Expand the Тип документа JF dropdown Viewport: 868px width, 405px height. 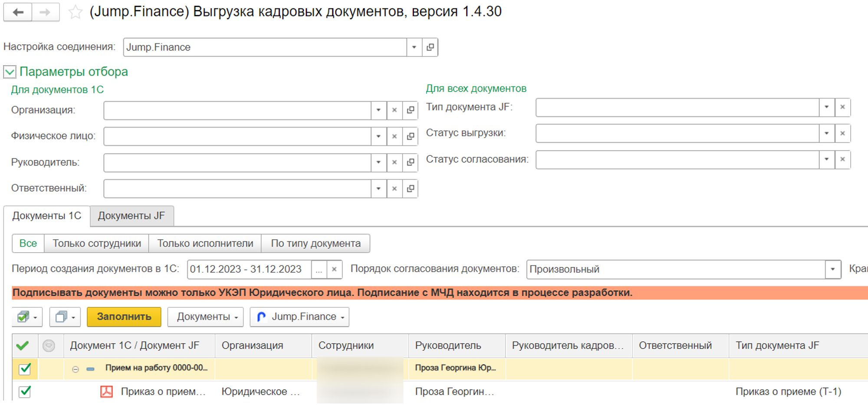[x=826, y=107]
